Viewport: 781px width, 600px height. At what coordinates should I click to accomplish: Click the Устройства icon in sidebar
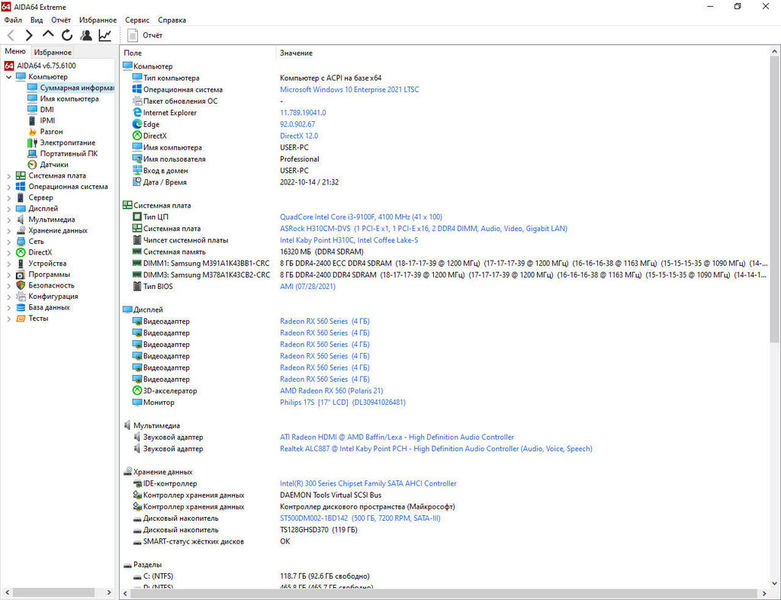pyautogui.click(x=20, y=263)
